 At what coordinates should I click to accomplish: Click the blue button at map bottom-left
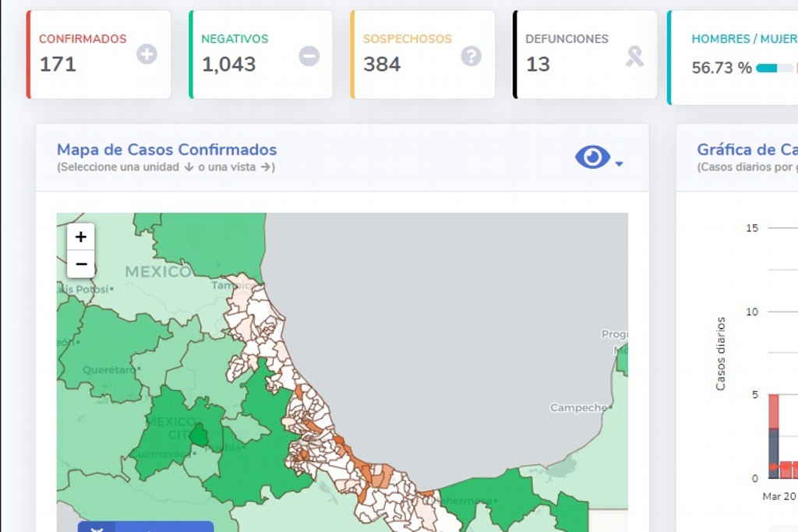point(146,527)
